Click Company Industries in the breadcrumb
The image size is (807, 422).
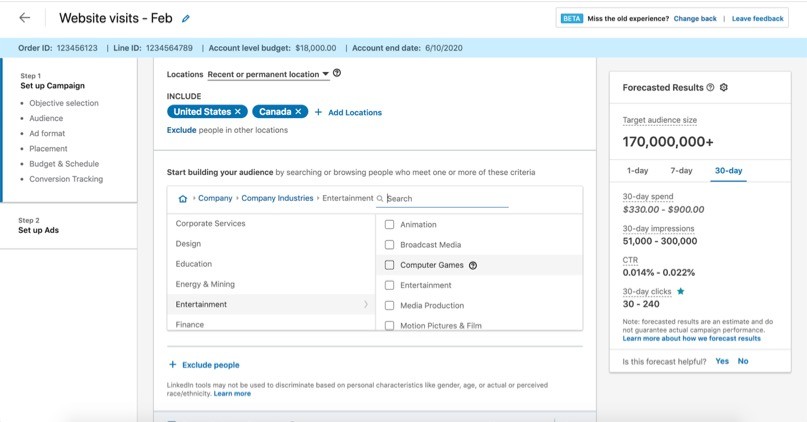[x=277, y=198]
